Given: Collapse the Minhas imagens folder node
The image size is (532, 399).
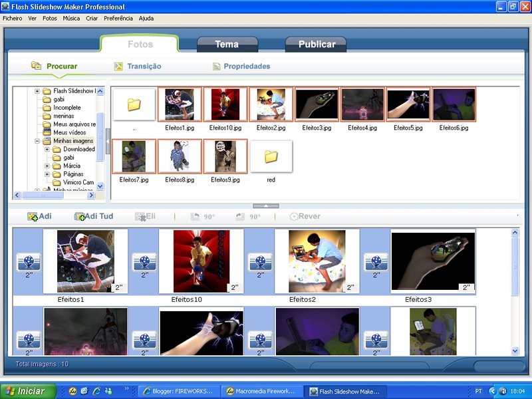Looking at the screenshot, I should pos(37,141).
